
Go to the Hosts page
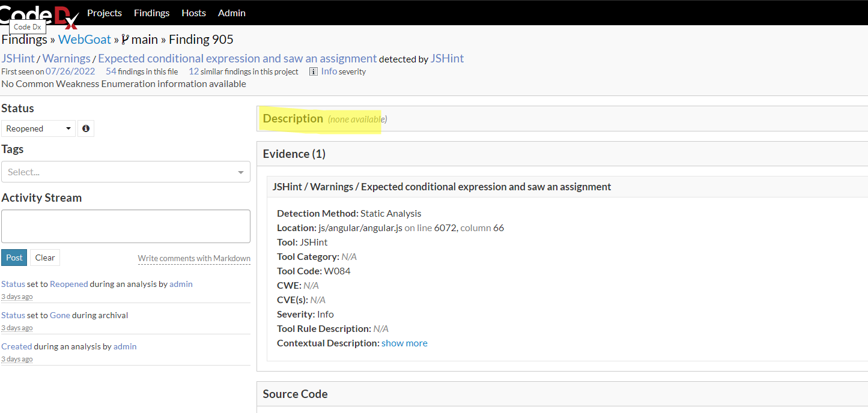click(193, 13)
